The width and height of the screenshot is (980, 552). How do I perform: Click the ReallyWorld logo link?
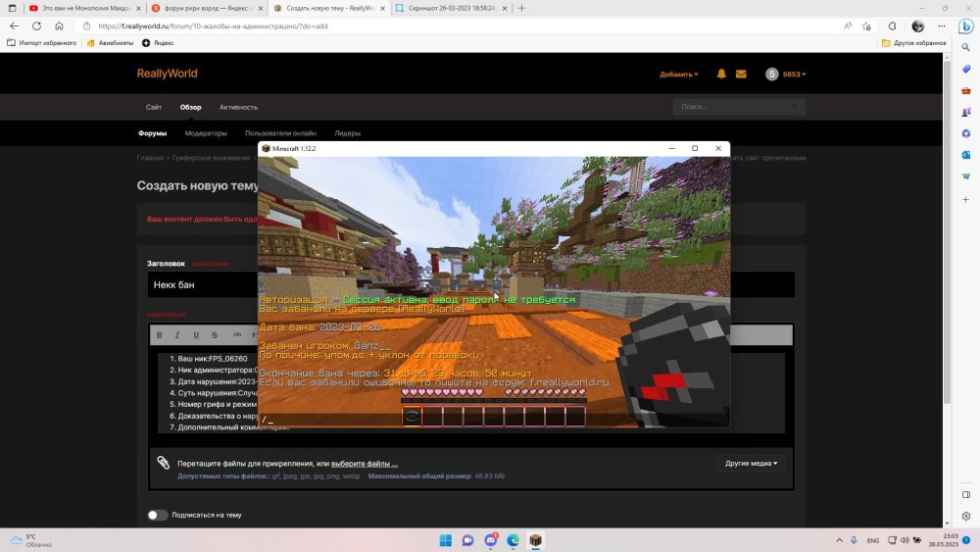pos(167,74)
